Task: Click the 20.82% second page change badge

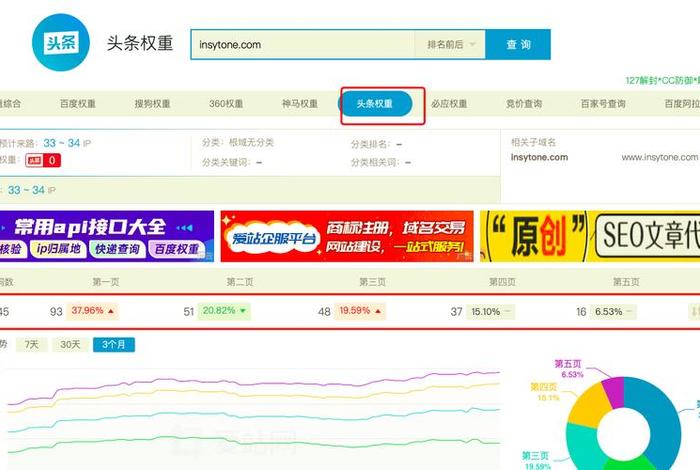Action: pos(224,311)
